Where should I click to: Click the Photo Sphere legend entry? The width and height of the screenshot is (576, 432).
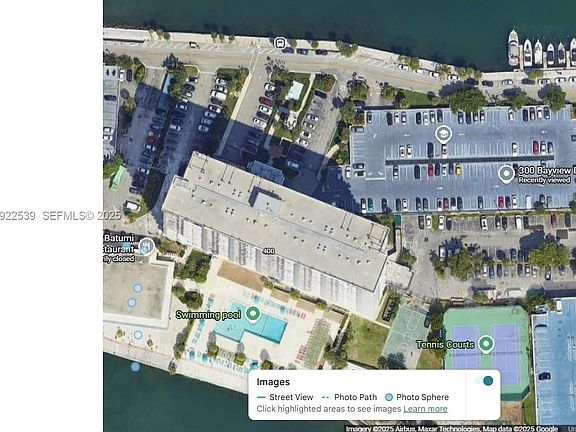[417, 397]
